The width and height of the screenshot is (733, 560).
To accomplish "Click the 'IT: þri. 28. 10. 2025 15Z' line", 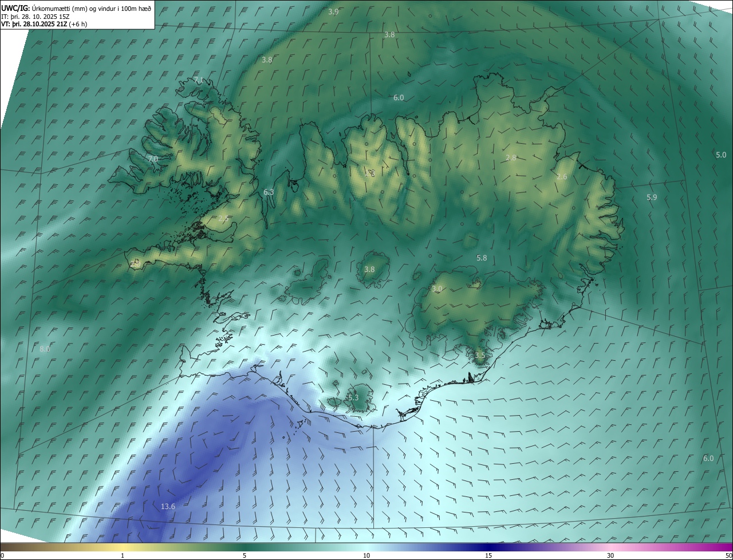I will coord(36,17).
